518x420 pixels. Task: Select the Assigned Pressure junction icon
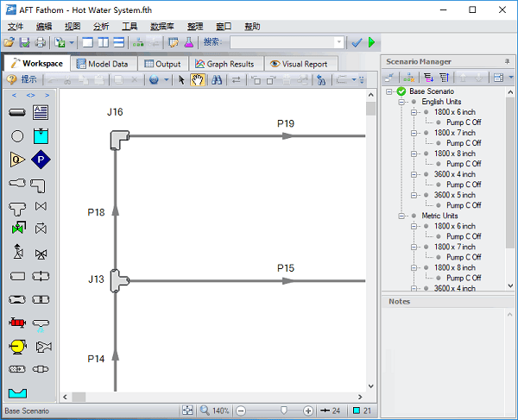(41, 160)
